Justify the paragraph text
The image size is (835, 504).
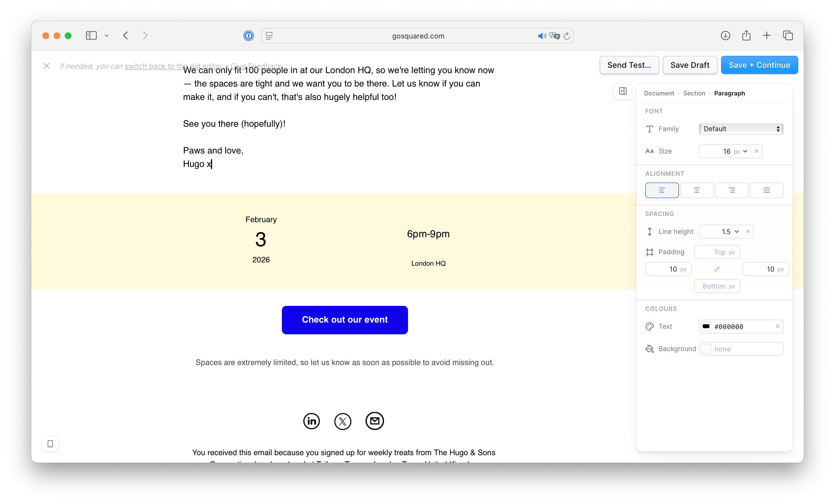pyautogui.click(x=766, y=190)
